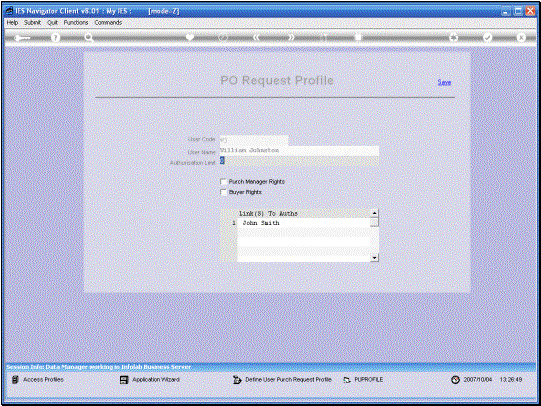
Task: Open the question mark help icon
Action: tap(55, 38)
